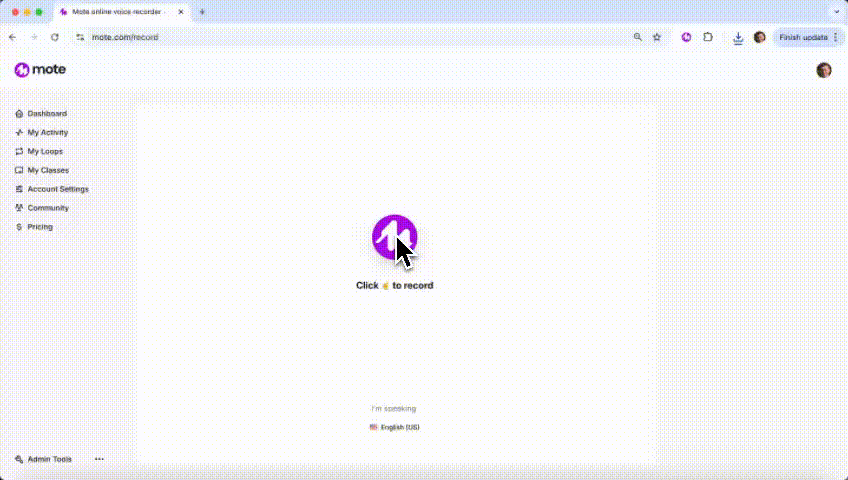Viewport: 848px width, 480px height.
Task: Change the English (US) speaking language
Action: tap(394, 427)
